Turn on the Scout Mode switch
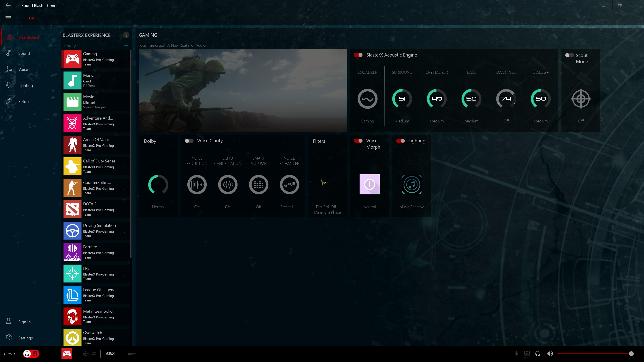This screenshot has width=644, height=362. [569, 55]
